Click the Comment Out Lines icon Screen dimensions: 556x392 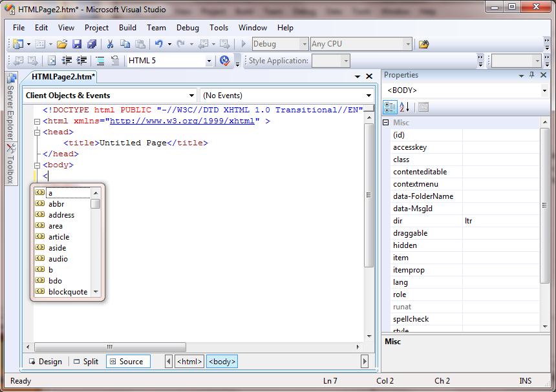(100, 61)
